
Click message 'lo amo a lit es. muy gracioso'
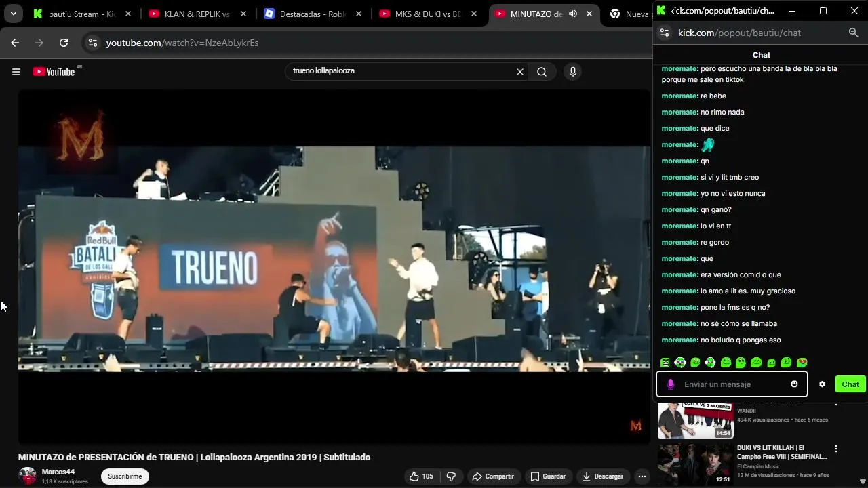coord(748,291)
